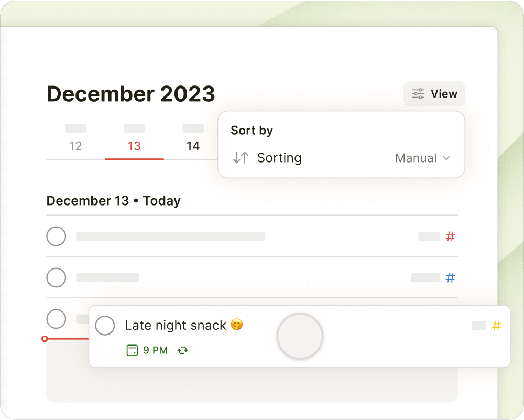Click the yellow hashtag on snack task
This screenshot has height=420, width=524.
tap(497, 326)
